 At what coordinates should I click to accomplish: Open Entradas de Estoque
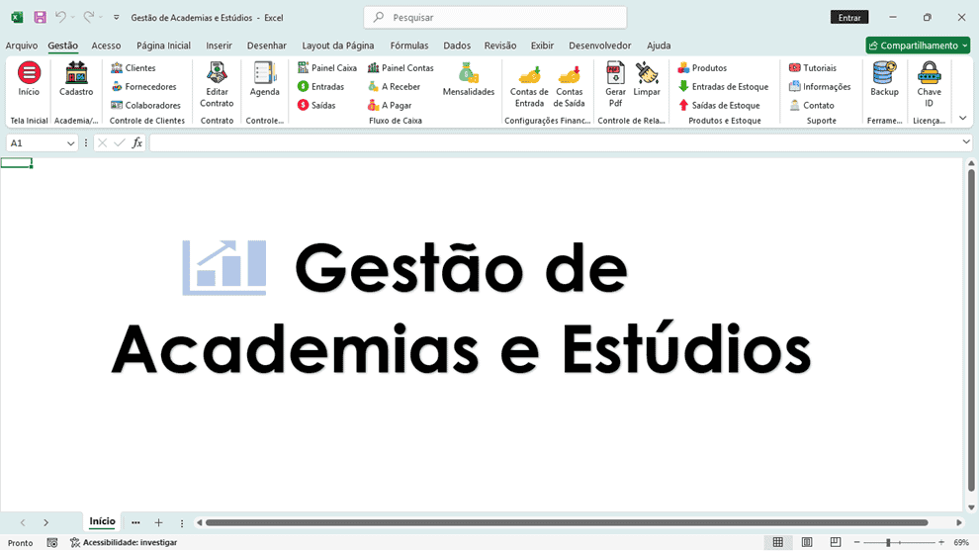[723, 86]
